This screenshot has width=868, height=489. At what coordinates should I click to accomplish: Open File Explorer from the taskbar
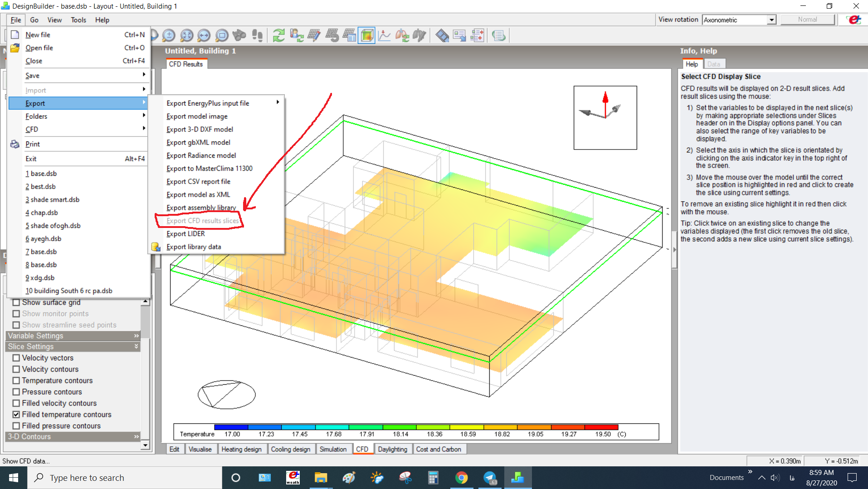tap(321, 478)
